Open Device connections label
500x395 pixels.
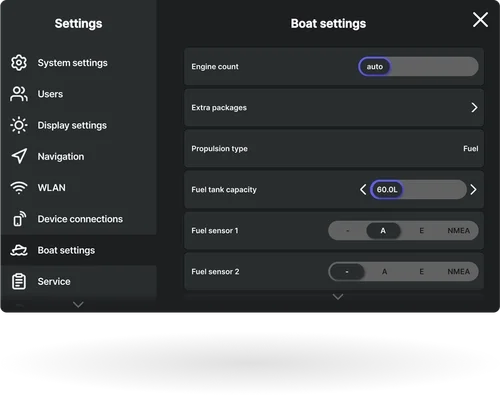80,219
